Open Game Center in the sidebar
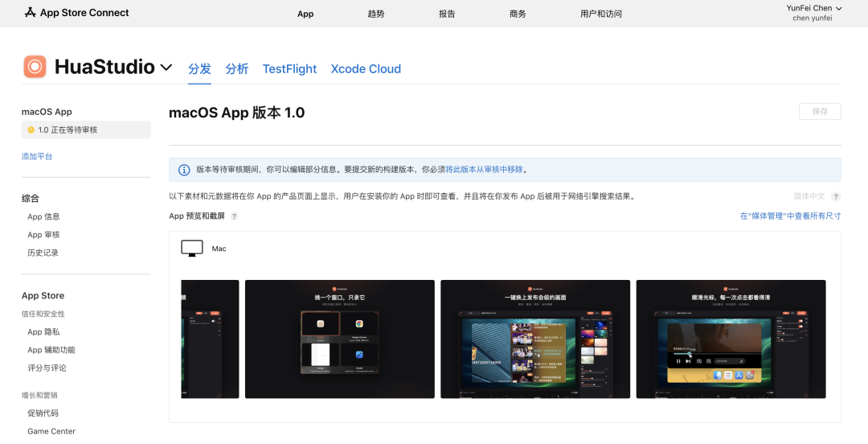Viewport: 868px width, 444px height. coord(51,431)
